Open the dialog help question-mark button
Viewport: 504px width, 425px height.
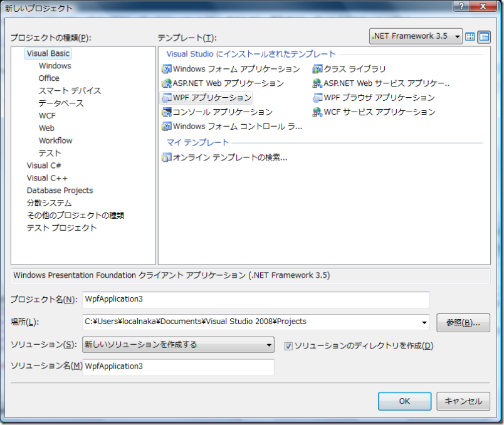tap(461, 6)
